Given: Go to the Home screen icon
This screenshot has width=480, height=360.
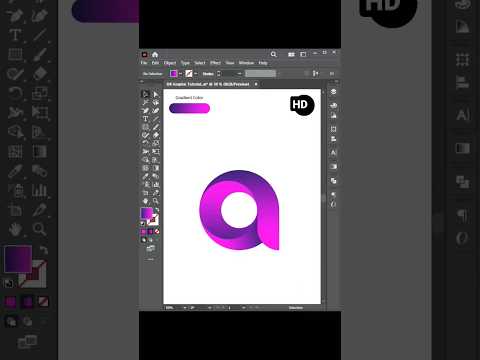Looking at the screenshot, I should [155, 54].
